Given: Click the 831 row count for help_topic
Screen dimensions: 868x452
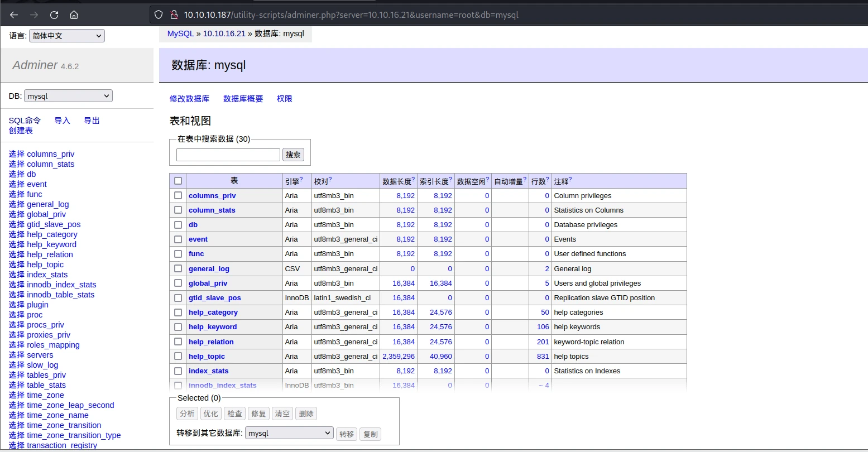Looking at the screenshot, I should pos(543,356).
